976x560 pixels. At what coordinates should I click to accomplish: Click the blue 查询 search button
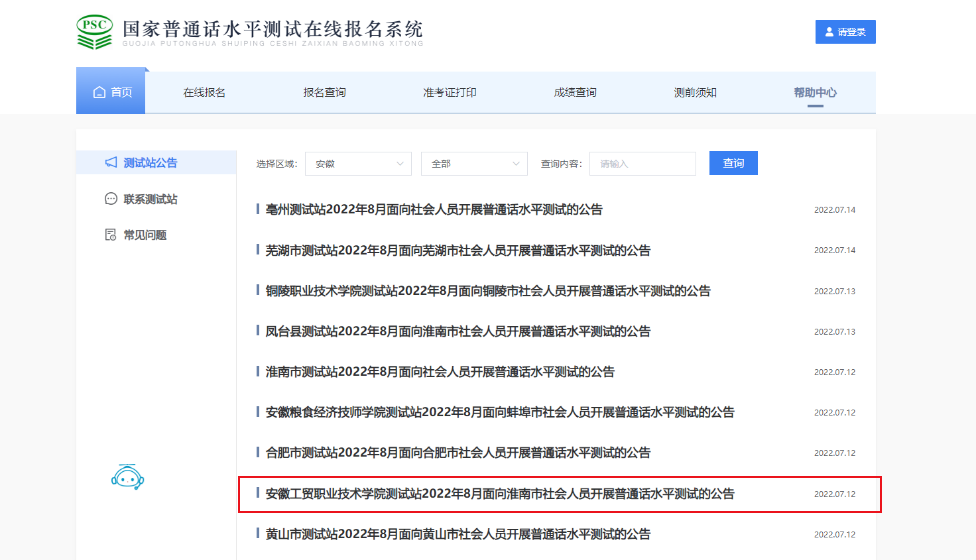pos(733,163)
